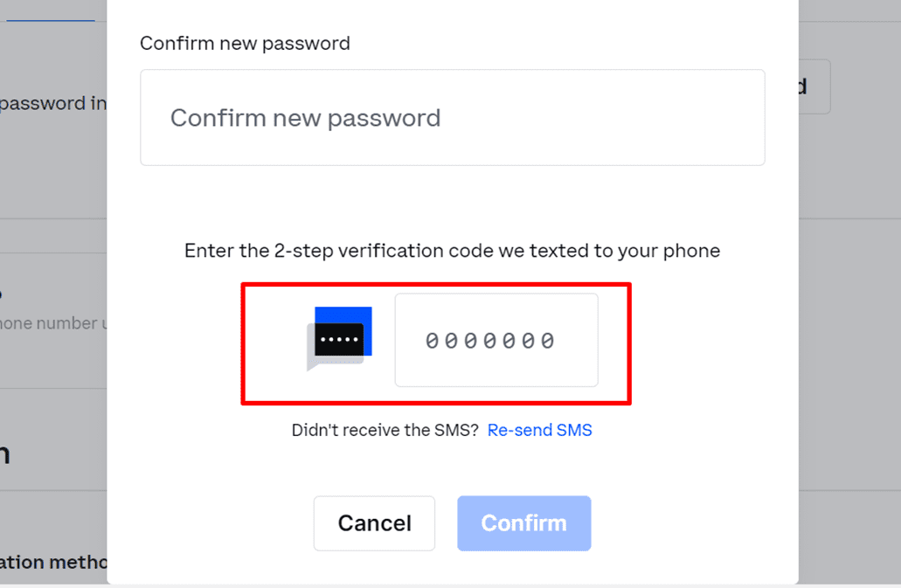
Task: Click the dimmed page area right of Confirm
Action: click(x=848, y=522)
